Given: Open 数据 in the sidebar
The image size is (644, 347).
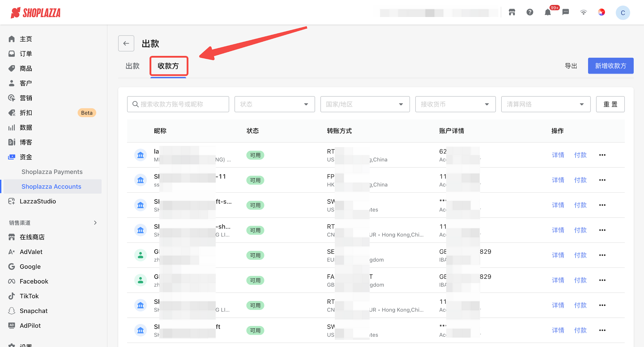Looking at the screenshot, I should 26,128.
